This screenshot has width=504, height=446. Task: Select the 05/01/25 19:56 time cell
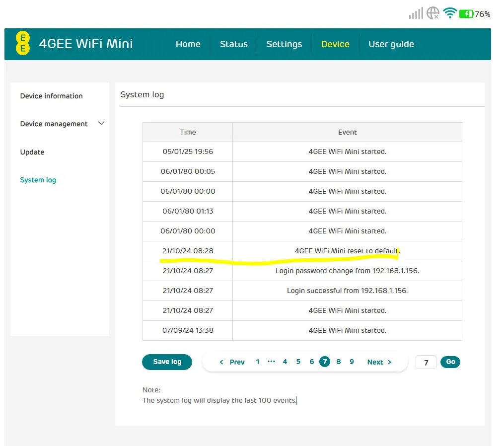point(188,151)
